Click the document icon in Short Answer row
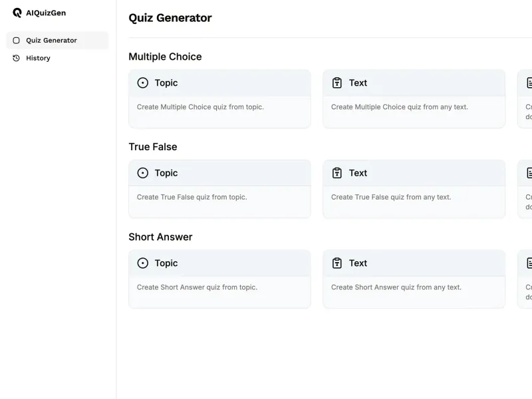Screen dimensions: 532x399 pyautogui.click(x=529, y=263)
